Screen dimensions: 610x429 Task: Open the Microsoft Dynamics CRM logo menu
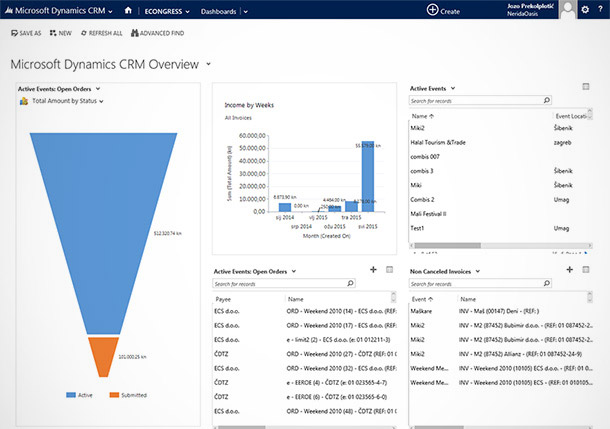[58, 11]
